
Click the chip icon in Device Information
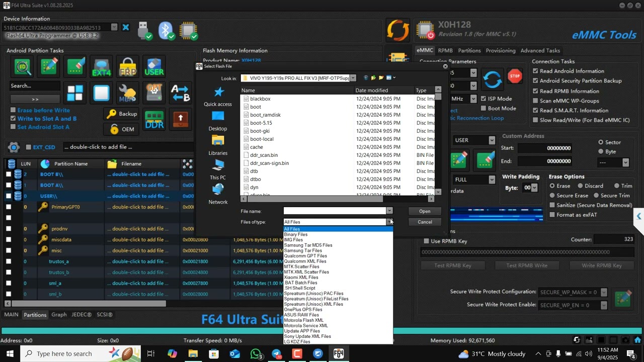click(189, 30)
